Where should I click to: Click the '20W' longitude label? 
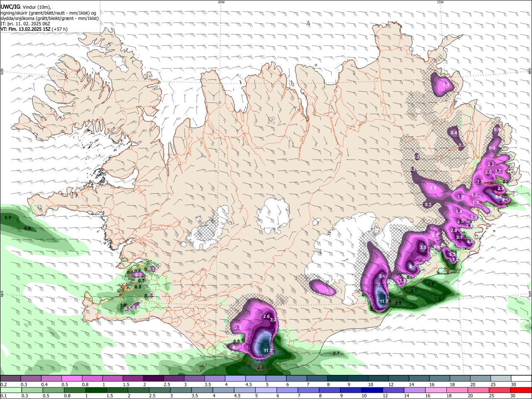222,2
